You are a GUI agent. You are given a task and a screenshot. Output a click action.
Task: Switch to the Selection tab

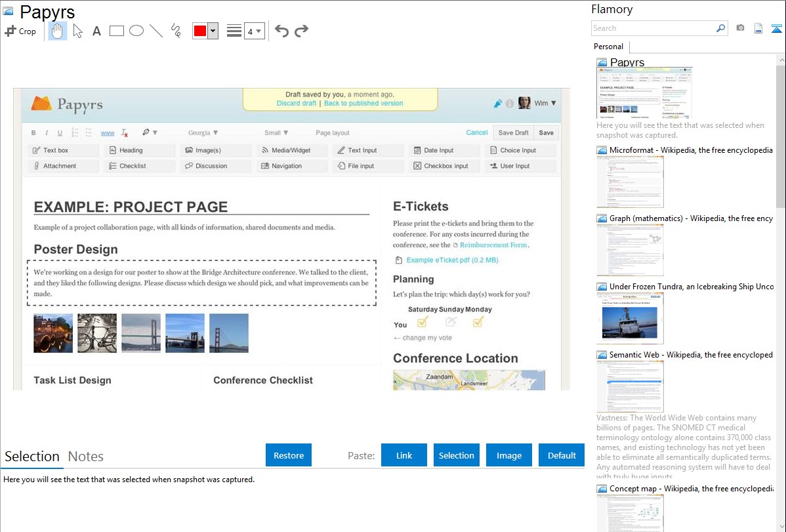(x=32, y=457)
